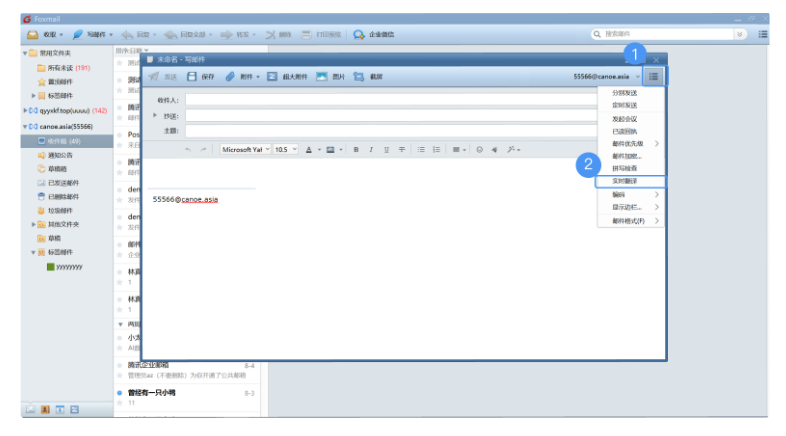Open the 显示边栏 submenu

pyautogui.click(x=631, y=207)
